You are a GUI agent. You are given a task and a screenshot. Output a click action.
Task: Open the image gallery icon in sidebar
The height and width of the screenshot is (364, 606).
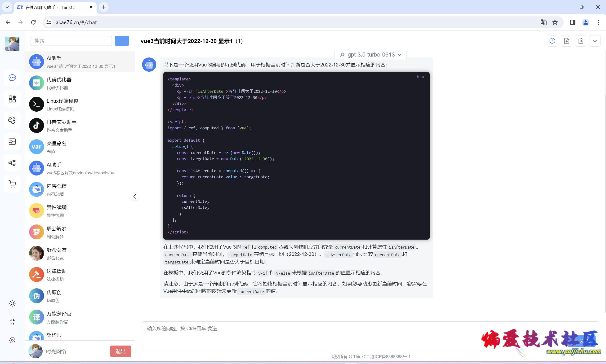[x=12, y=141]
